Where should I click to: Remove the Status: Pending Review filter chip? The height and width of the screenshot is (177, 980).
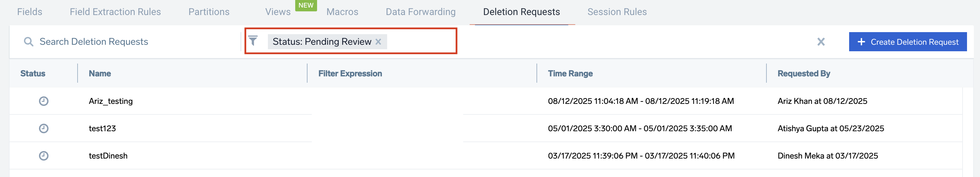[378, 41]
